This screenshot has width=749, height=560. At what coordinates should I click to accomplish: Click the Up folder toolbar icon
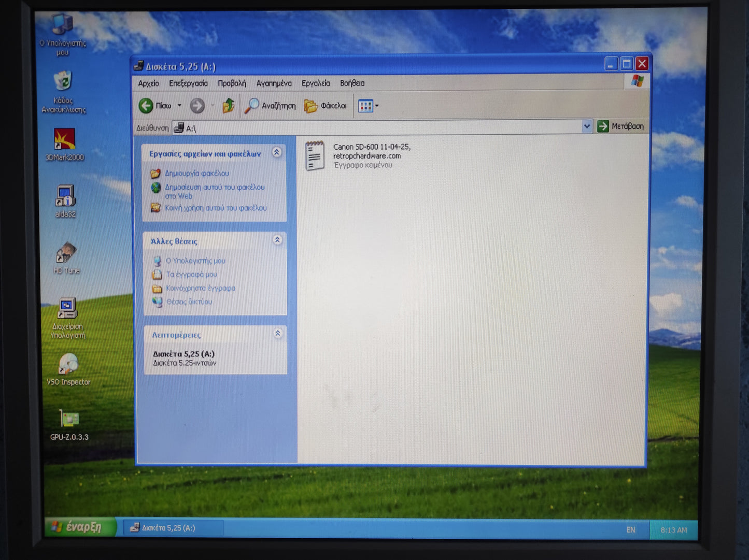tap(228, 106)
